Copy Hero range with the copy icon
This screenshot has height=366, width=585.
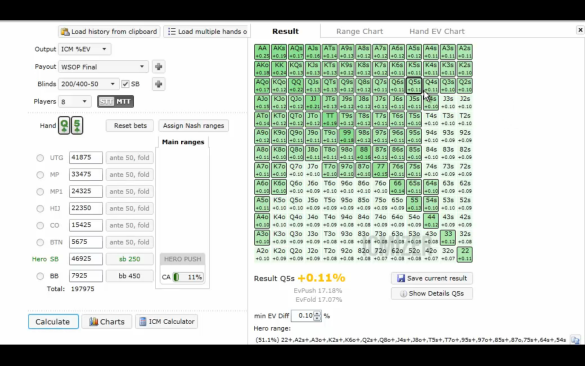click(575, 340)
